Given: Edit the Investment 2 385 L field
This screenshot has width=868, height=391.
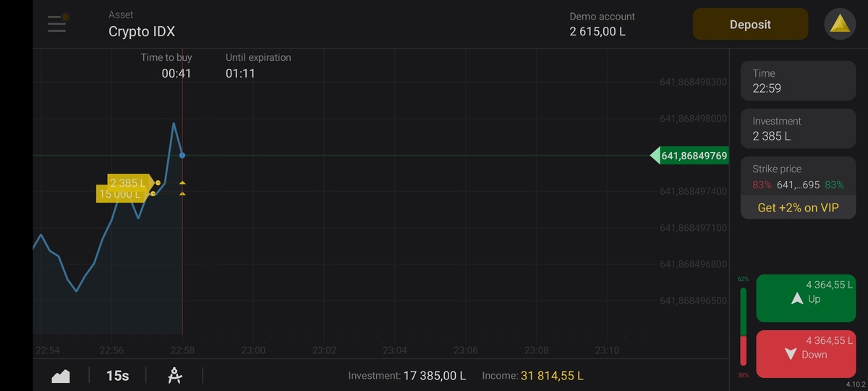Looking at the screenshot, I should pos(798,128).
